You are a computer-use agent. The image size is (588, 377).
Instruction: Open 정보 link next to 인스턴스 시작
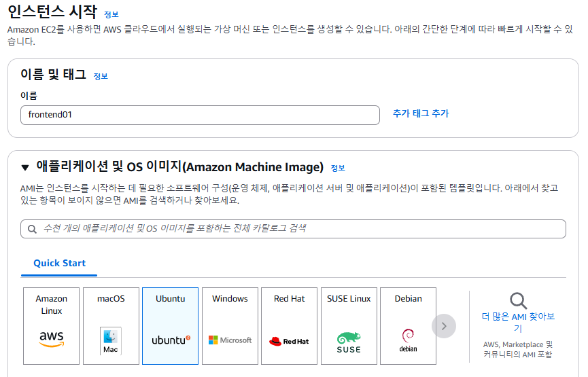(111, 14)
